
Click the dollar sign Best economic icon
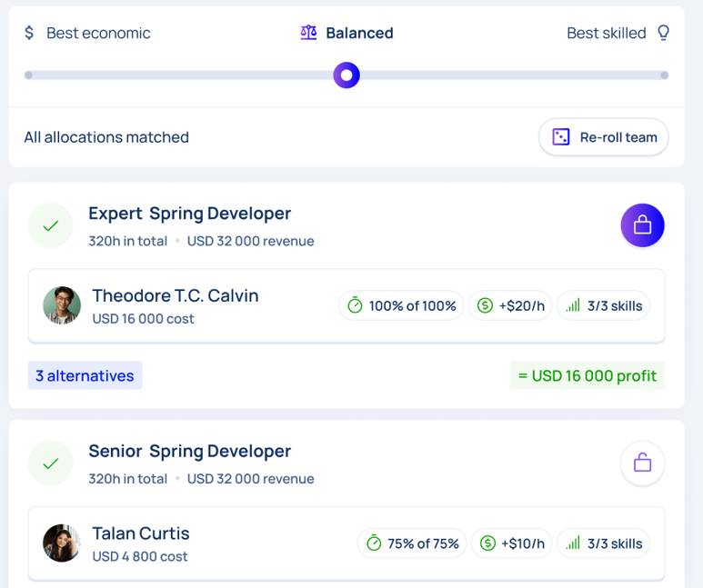[29, 33]
